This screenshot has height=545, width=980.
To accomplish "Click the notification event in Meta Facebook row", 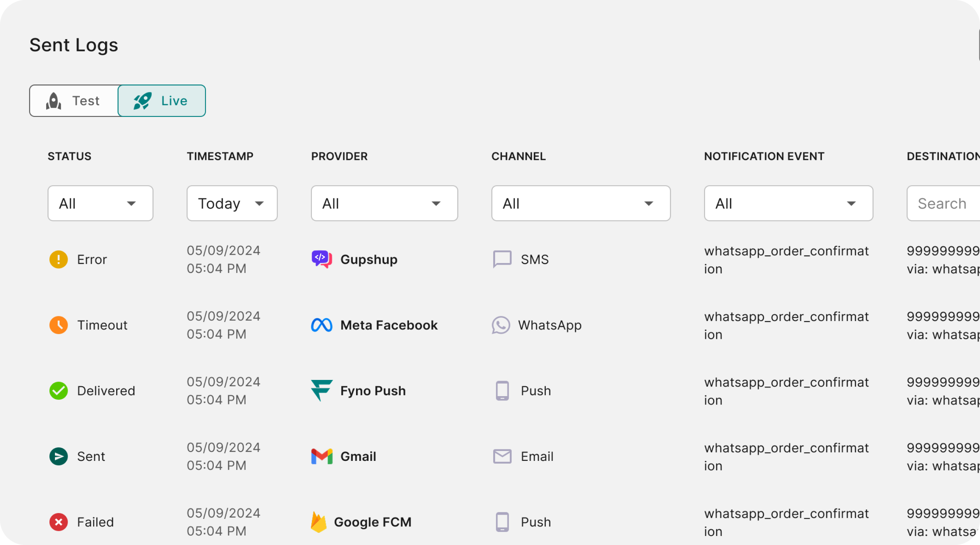I will 786,325.
